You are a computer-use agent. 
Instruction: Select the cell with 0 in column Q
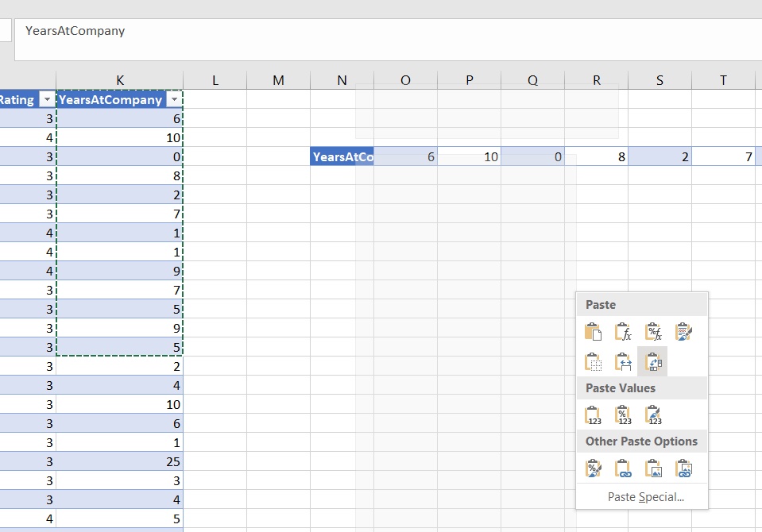[x=533, y=156]
